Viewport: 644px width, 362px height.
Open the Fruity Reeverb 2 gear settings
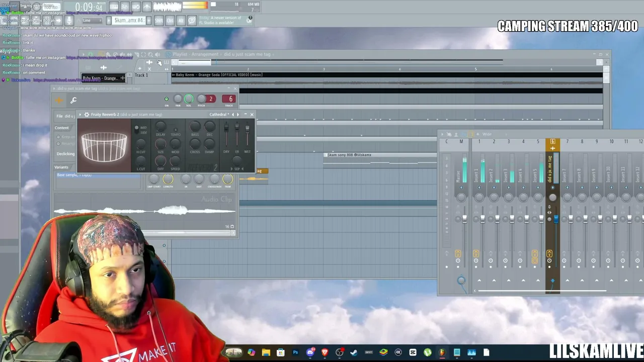(87, 115)
